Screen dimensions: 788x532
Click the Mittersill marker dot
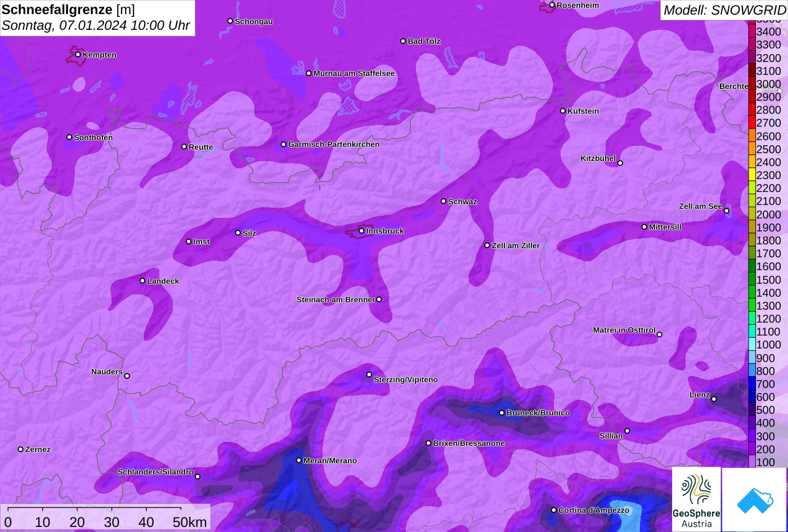coord(644,227)
